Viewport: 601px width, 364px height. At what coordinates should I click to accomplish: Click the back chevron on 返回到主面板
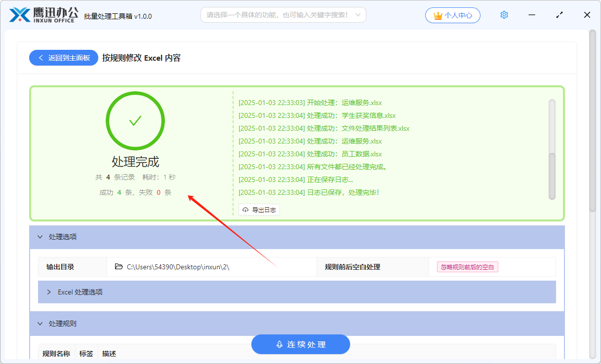40,58
